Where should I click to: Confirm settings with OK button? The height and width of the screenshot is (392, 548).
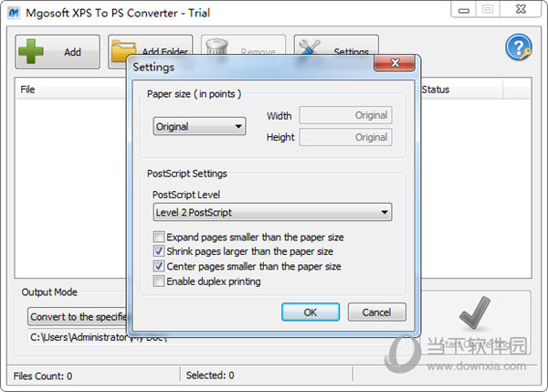311,312
